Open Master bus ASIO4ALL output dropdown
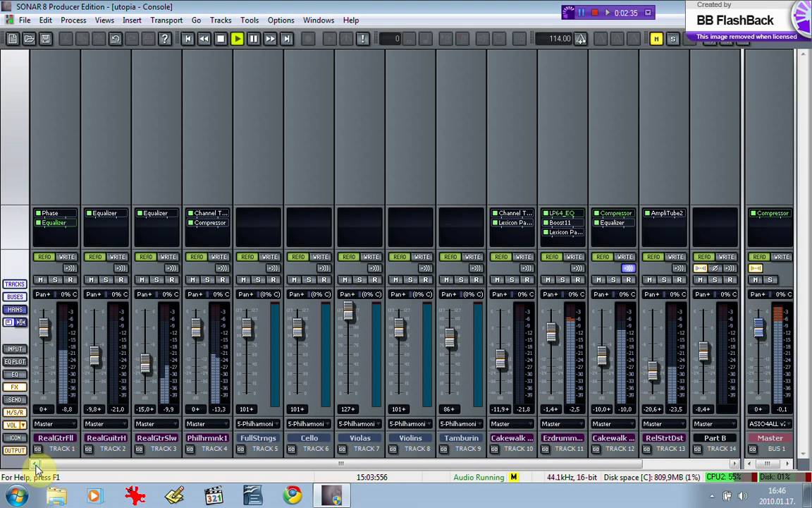Viewport: 812px width, 508px height. tap(770, 424)
